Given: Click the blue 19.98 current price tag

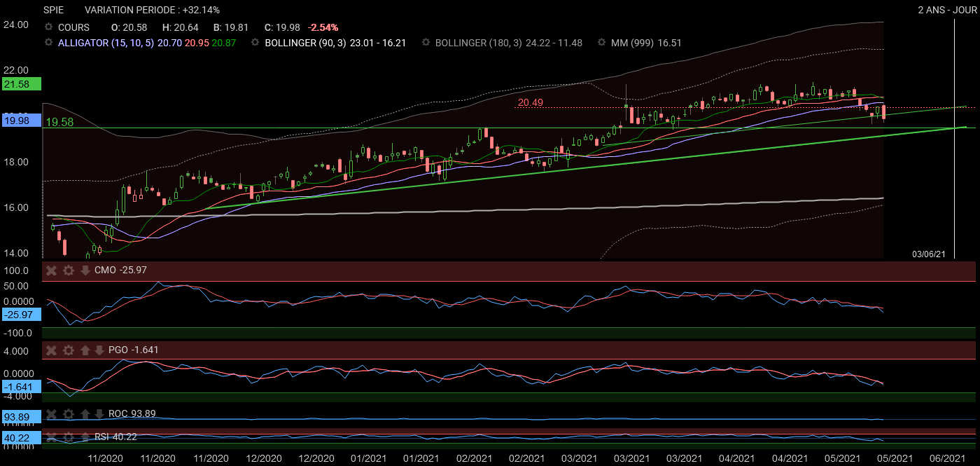Looking at the screenshot, I should point(21,121).
